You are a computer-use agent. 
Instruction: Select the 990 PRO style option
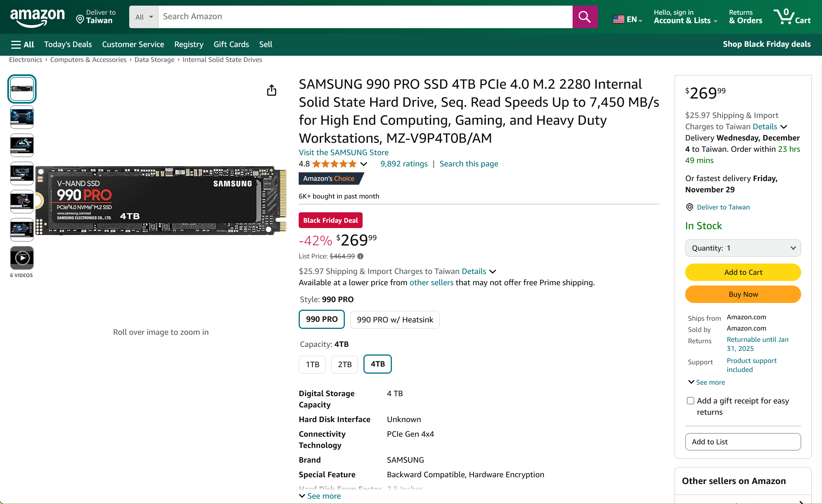coord(321,319)
